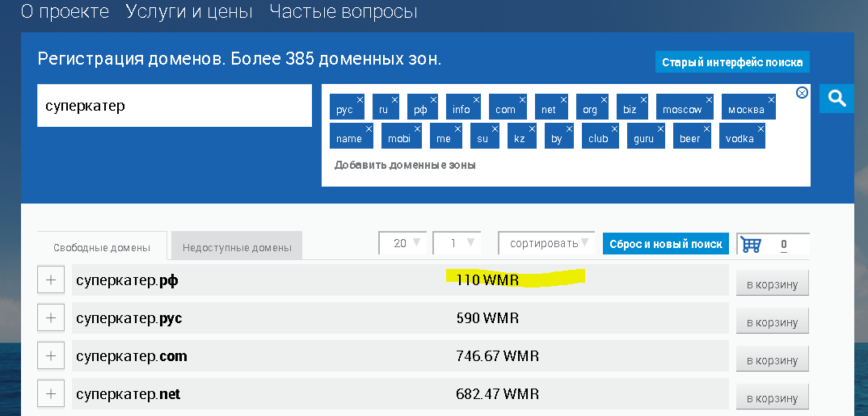Screen dimensions: 868x416
Task: Open the shopping cart icon
Action: click(x=752, y=244)
